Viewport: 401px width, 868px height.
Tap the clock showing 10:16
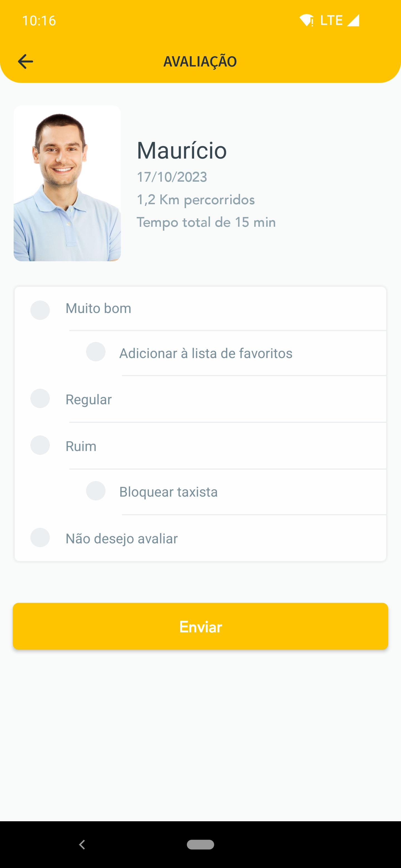point(39,21)
